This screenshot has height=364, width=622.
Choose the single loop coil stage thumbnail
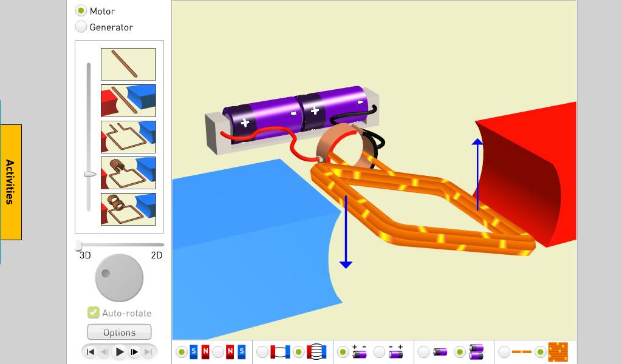pos(128,137)
